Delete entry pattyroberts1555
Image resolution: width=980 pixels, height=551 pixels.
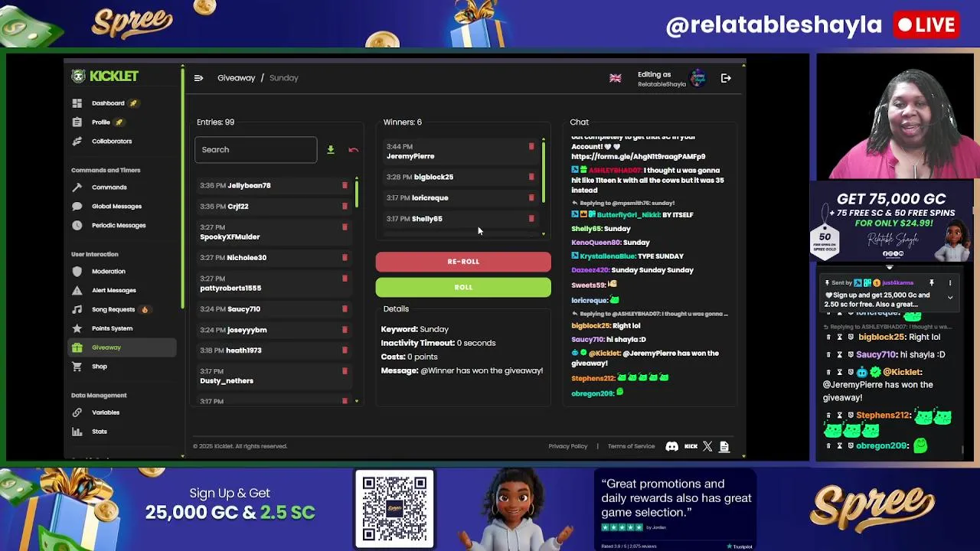[x=345, y=279]
